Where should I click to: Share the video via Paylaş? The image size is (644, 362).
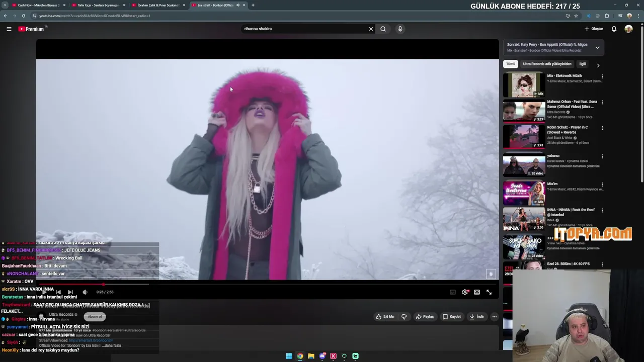tap(425, 317)
